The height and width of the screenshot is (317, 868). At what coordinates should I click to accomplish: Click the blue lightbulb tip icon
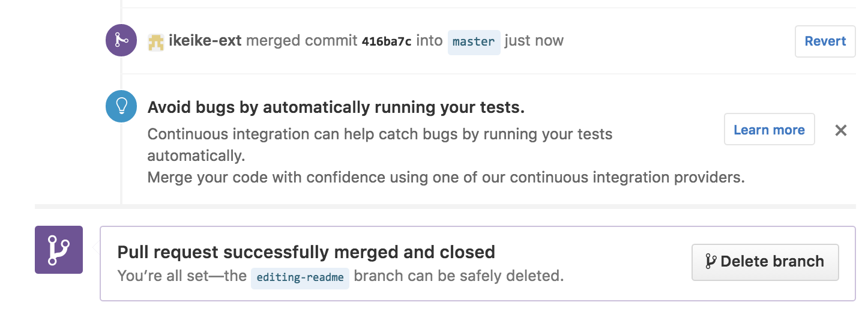121,106
